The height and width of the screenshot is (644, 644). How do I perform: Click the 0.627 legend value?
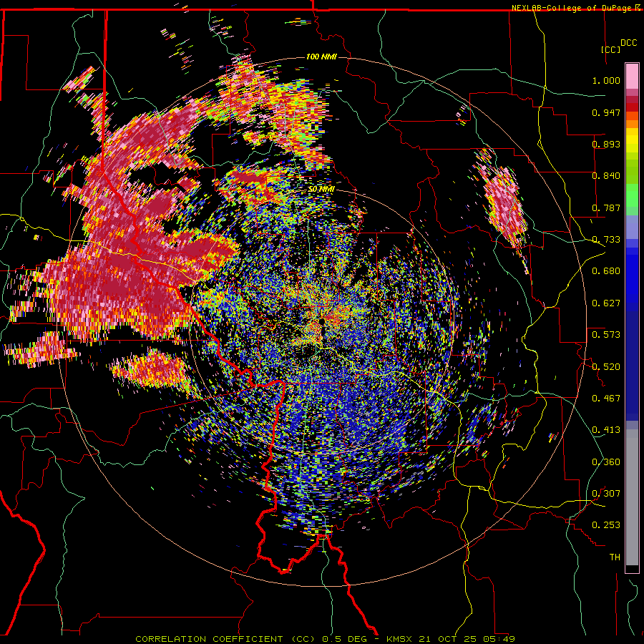coord(606,303)
